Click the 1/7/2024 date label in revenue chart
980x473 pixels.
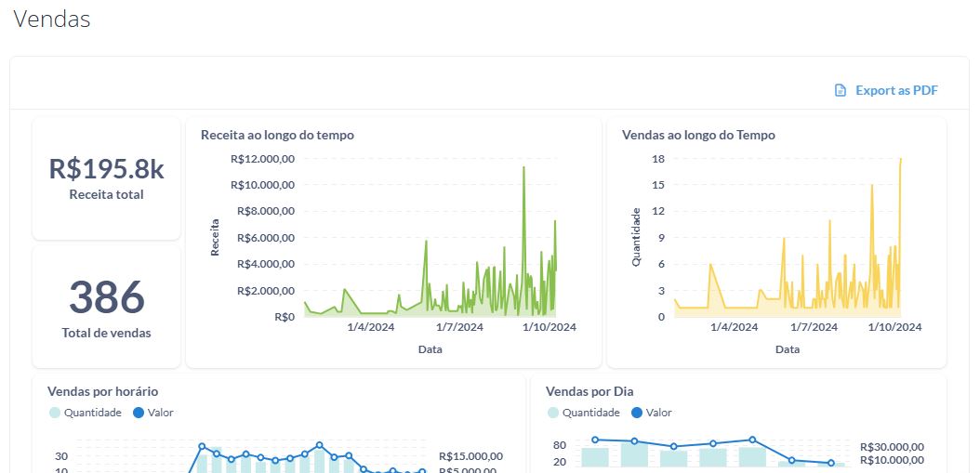460,327
